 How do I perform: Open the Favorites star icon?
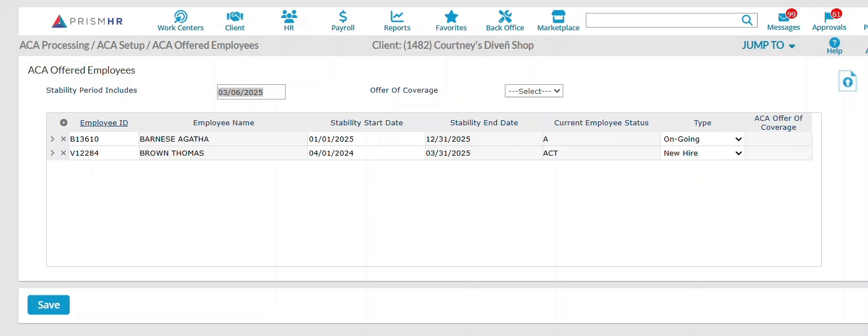(x=451, y=17)
